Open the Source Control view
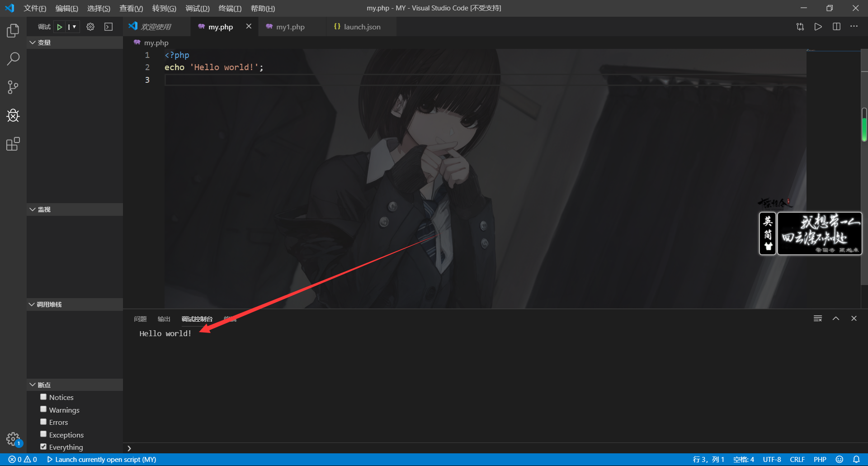Viewport: 868px width, 466px height. point(13,87)
